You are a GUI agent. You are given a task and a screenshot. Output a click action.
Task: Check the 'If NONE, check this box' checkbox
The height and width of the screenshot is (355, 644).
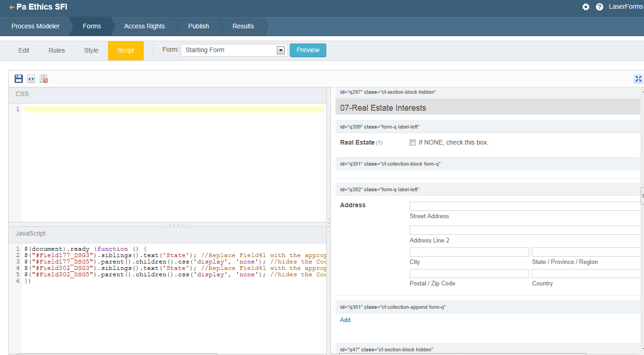[x=413, y=142]
